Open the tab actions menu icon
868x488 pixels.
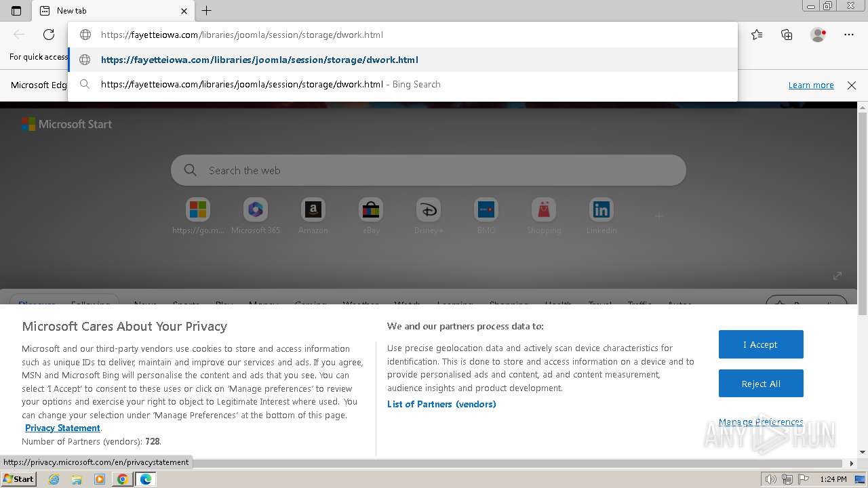coord(16,11)
